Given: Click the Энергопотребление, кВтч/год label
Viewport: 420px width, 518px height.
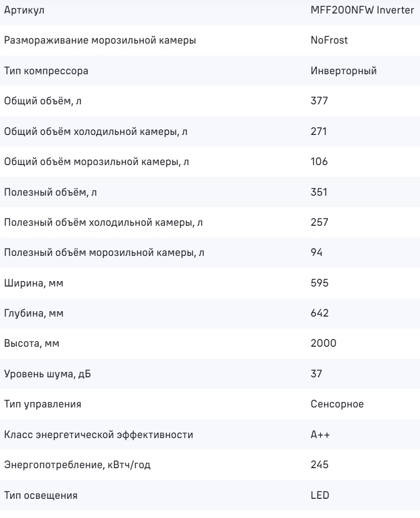Looking at the screenshot, I should click(77, 465).
